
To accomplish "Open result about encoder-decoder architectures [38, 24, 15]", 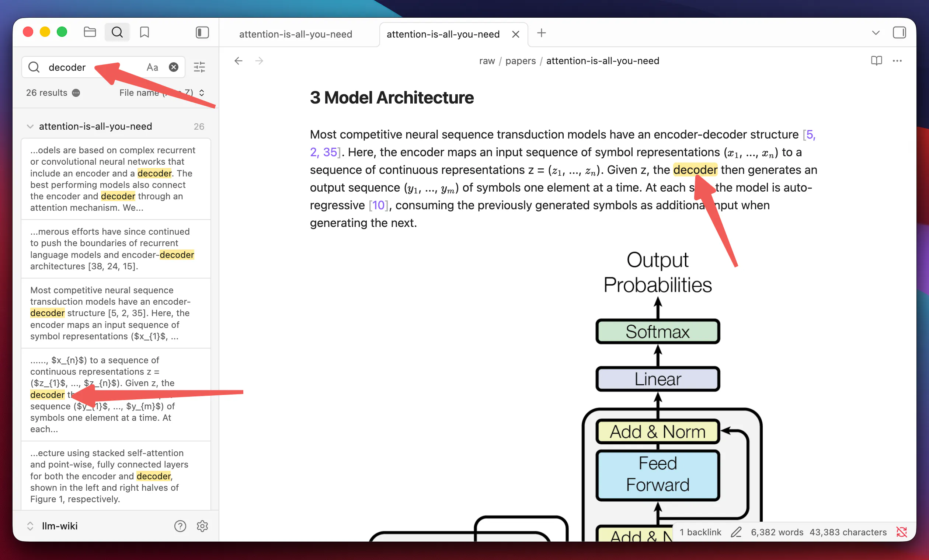I will [116, 249].
